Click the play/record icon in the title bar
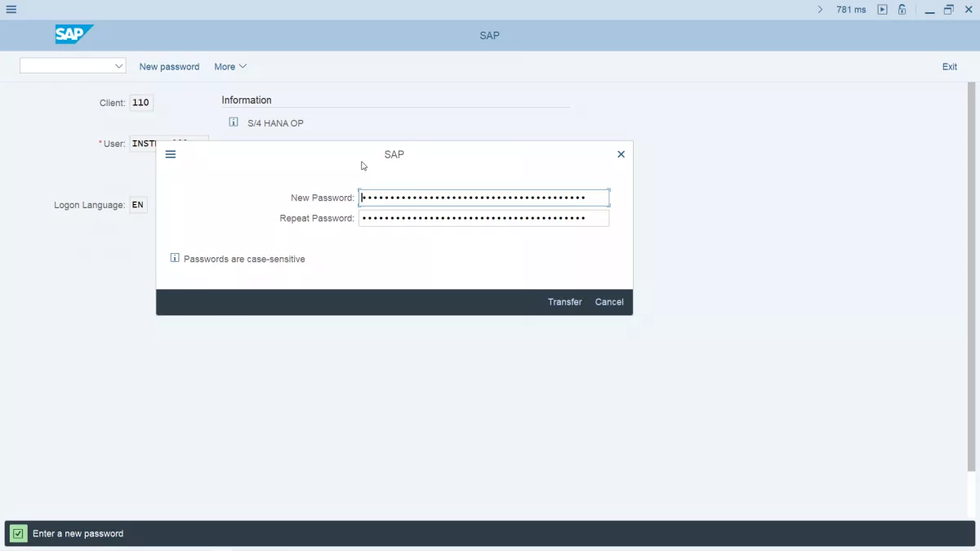Screen dimensions: 980x551 [x=882, y=10]
